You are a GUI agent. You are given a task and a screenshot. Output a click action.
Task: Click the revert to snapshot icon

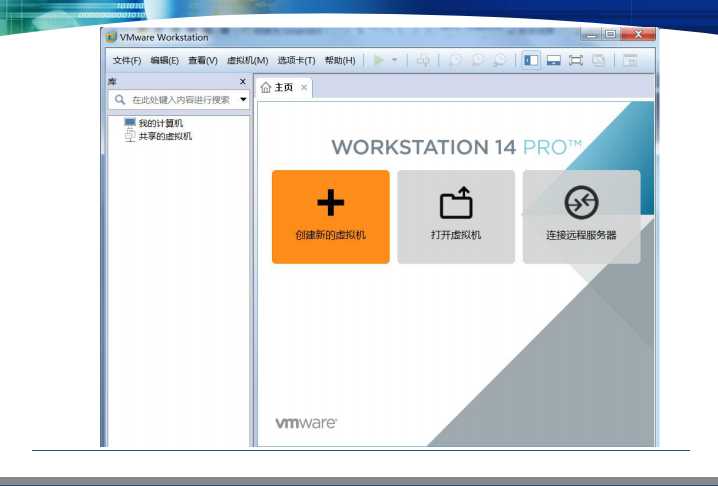(x=477, y=60)
